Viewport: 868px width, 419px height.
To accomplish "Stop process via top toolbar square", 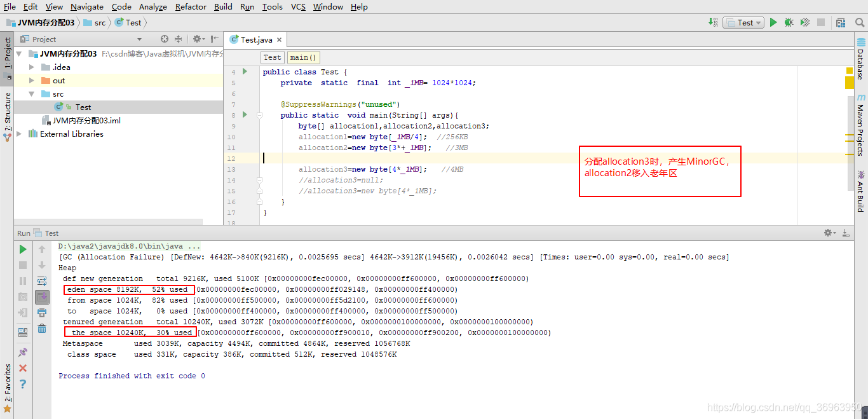I will click(x=821, y=22).
